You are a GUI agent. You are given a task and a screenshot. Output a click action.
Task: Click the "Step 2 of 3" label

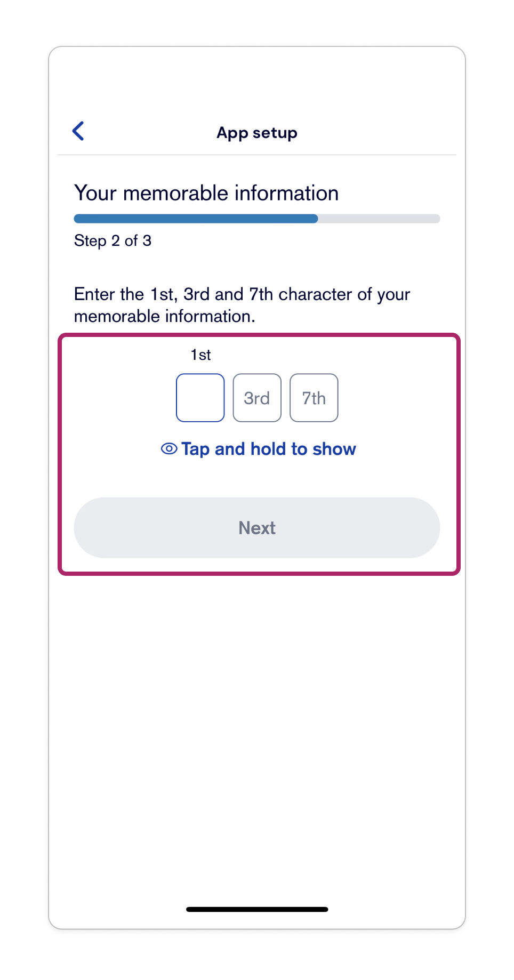[113, 241]
